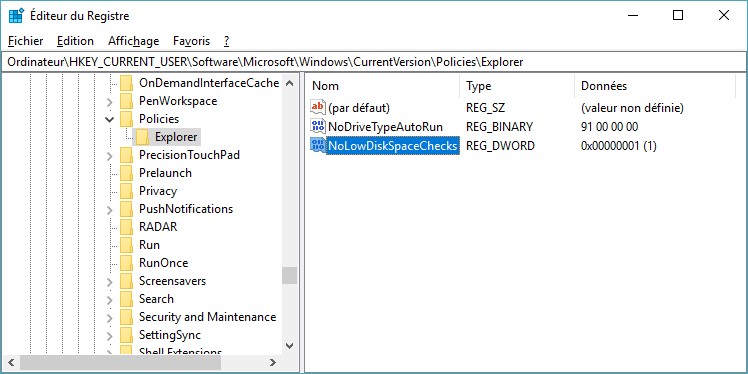The height and width of the screenshot is (374, 748).
Task: Select the Policies key label
Action: point(159,119)
